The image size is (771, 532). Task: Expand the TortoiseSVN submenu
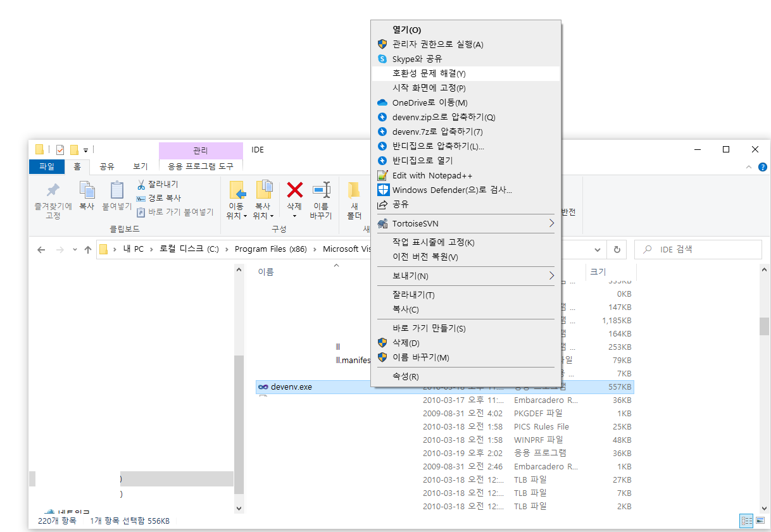coord(551,223)
